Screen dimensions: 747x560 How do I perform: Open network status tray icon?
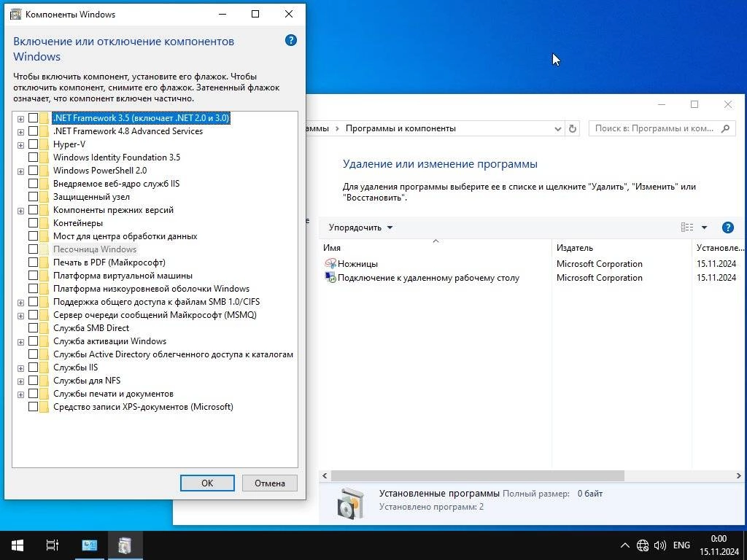pyautogui.click(x=643, y=545)
